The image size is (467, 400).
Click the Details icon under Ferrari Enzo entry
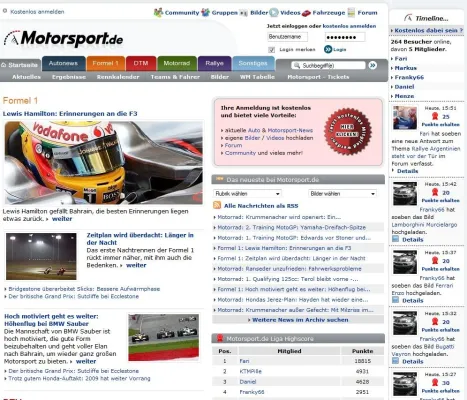(x=395, y=300)
